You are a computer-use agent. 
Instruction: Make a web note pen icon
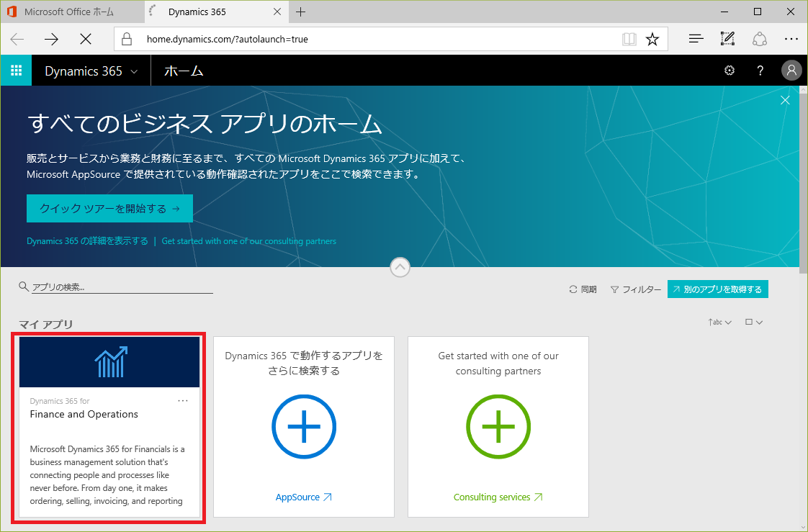click(x=727, y=39)
